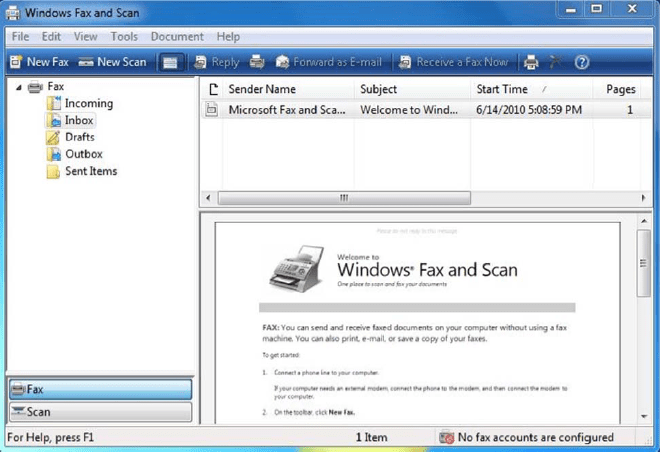Open the Tools menu

124,37
